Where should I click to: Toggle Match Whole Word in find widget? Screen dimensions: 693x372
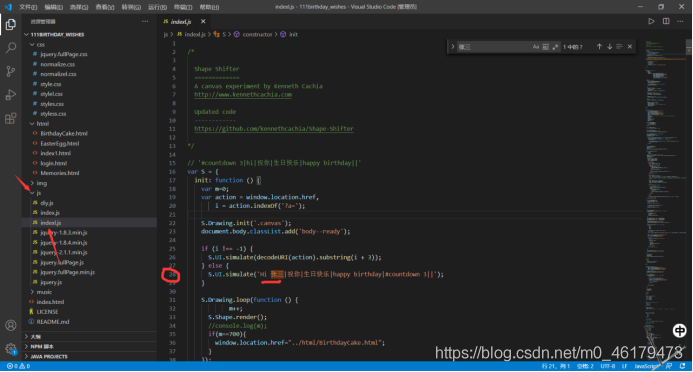(x=545, y=46)
